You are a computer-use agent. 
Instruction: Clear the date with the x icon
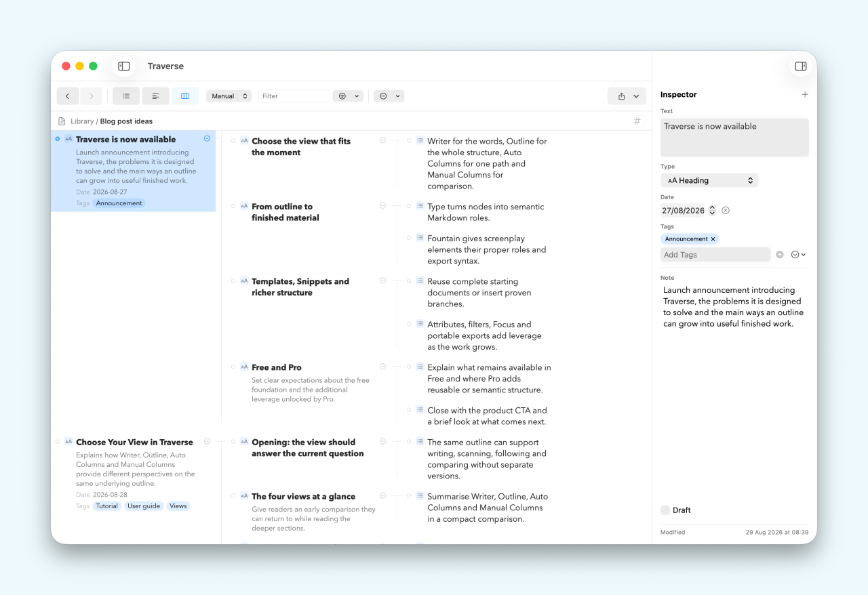(x=726, y=211)
